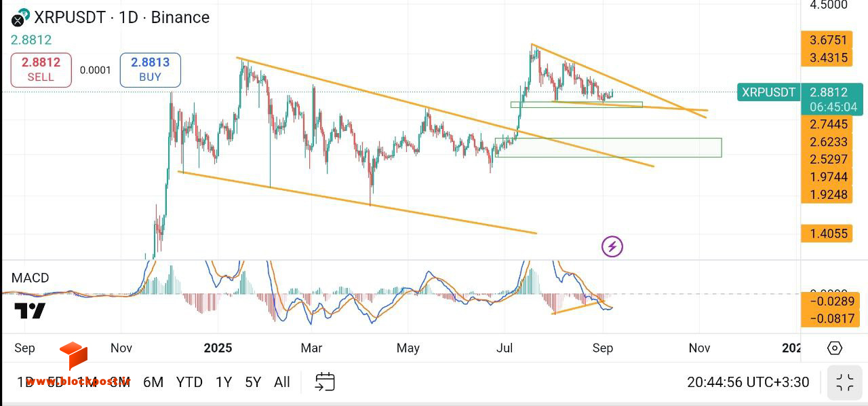
Task: Select the 5Y time range
Action: 253,382
